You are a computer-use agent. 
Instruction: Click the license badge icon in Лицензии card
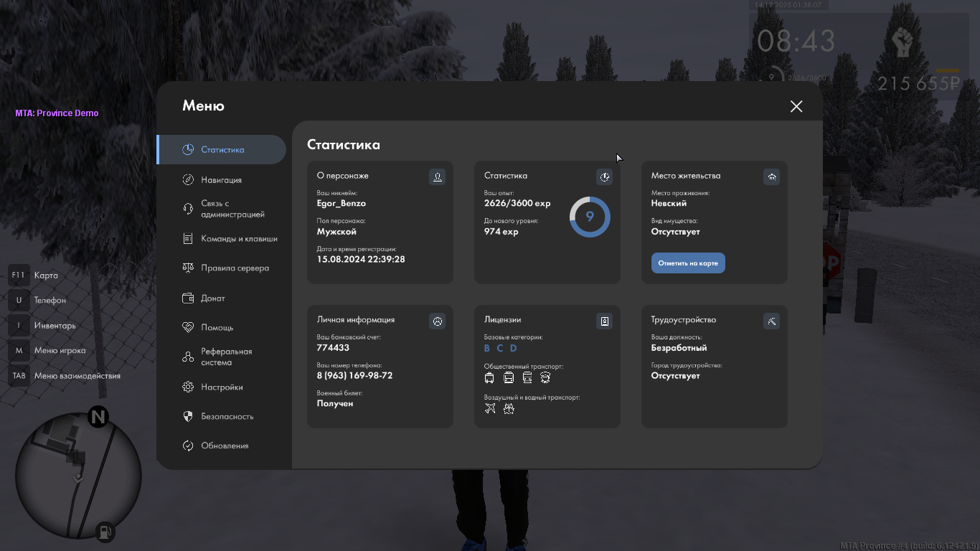(604, 321)
